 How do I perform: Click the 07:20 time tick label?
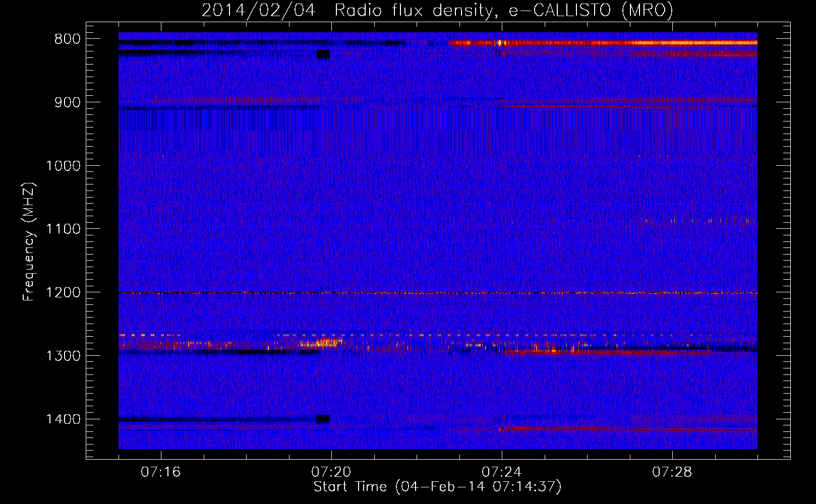click(331, 472)
